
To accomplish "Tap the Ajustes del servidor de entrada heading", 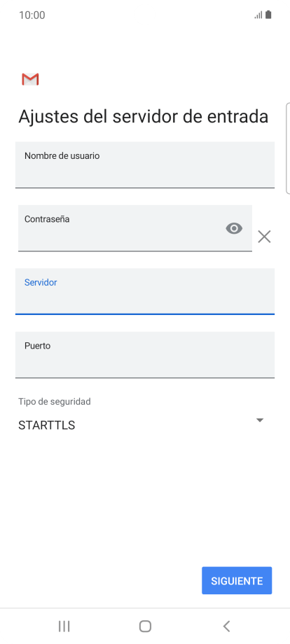I will pos(144,117).
